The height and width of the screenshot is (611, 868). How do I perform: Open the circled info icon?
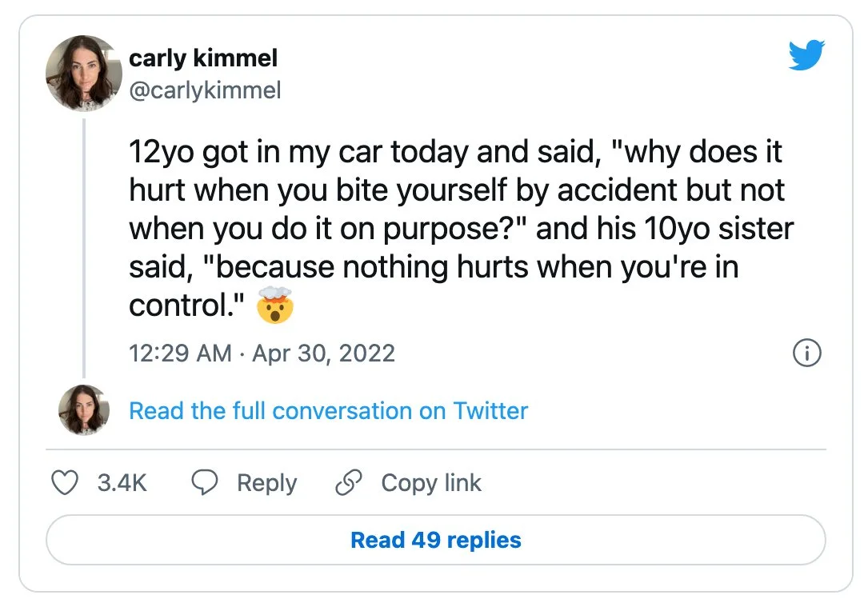(x=806, y=353)
